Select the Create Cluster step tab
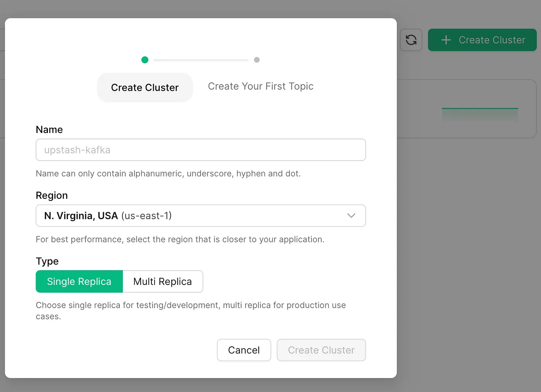Image resolution: width=541 pixels, height=392 pixels. pyautogui.click(x=145, y=87)
